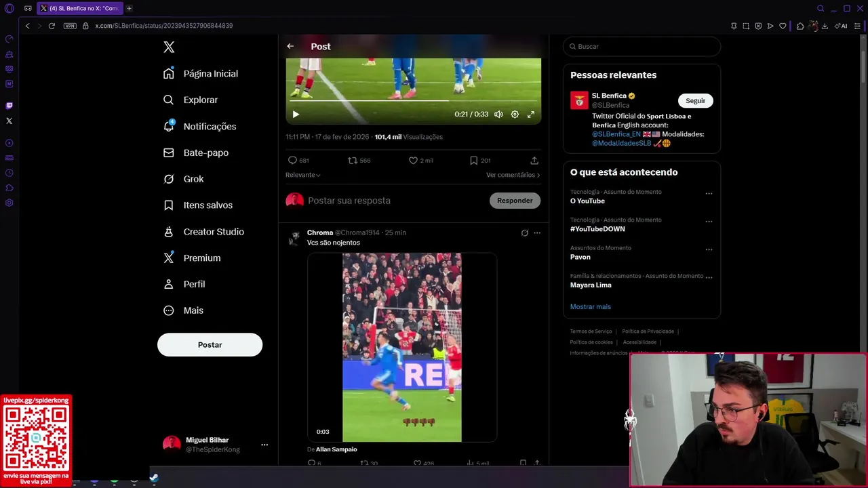Click browser back arrow
Viewport: 868px width, 488px height.
tap(27, 26)
